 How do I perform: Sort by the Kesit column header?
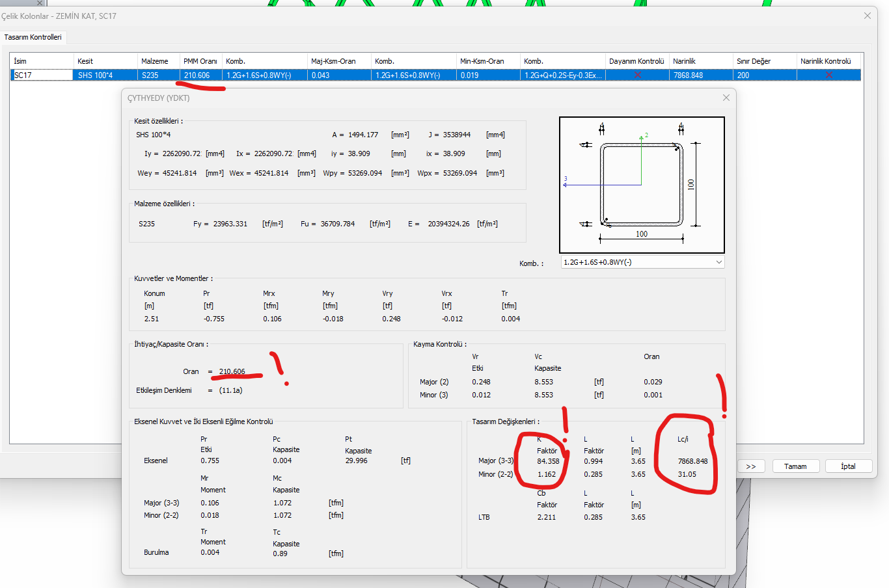(105, 61)
